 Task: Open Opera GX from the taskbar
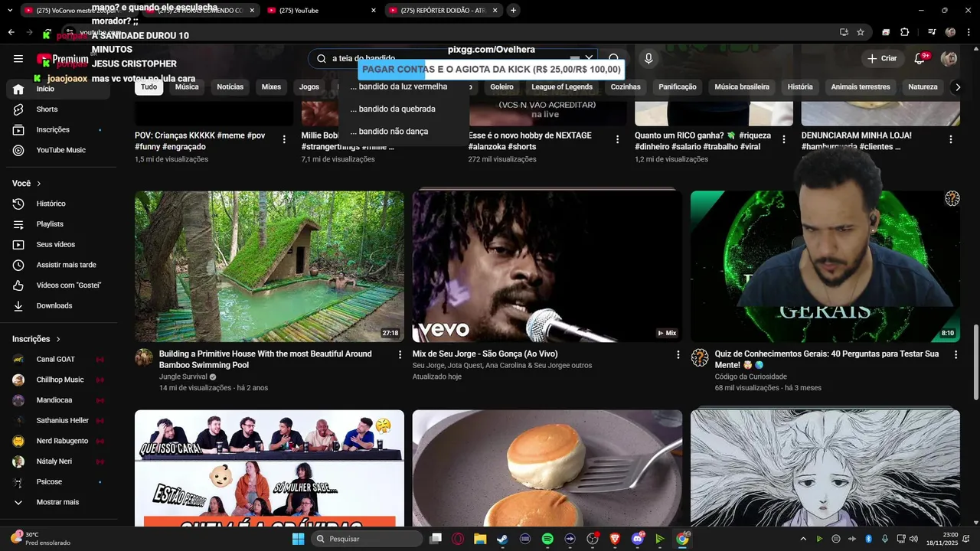[458, 539]
